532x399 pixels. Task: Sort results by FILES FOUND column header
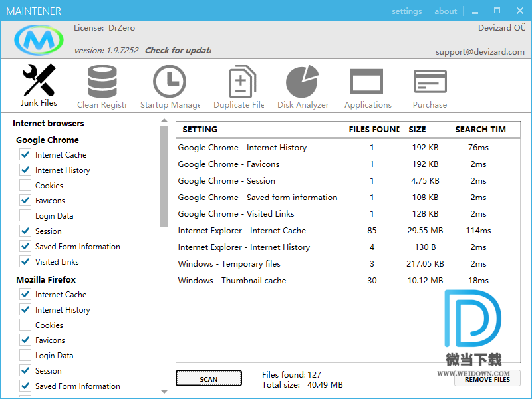click(x=374, y=129)
